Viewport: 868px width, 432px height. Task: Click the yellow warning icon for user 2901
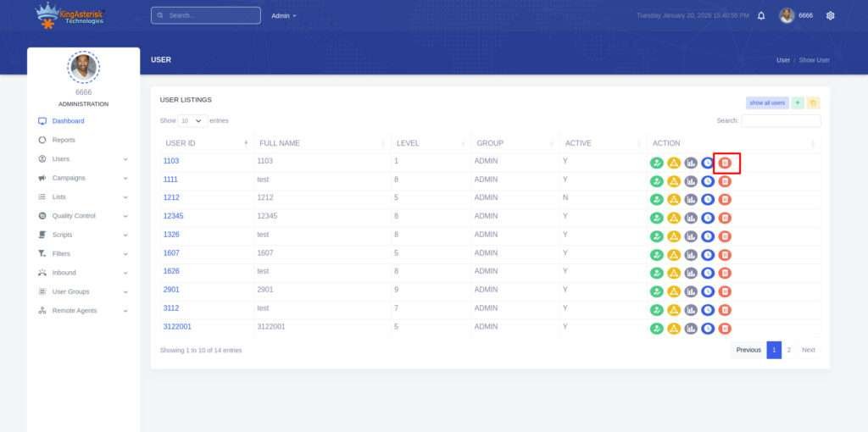674,291
